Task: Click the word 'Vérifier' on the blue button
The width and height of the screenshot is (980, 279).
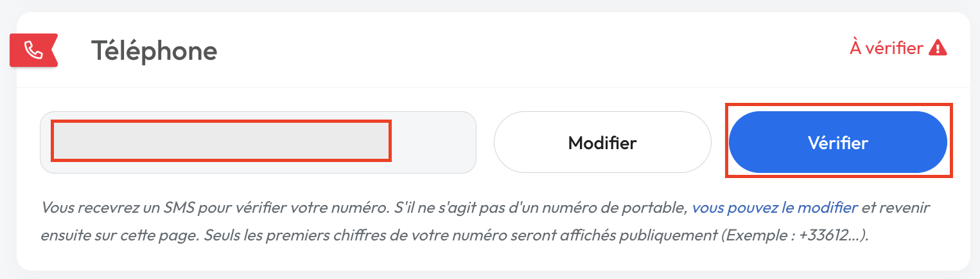Action: pos(837,142)
